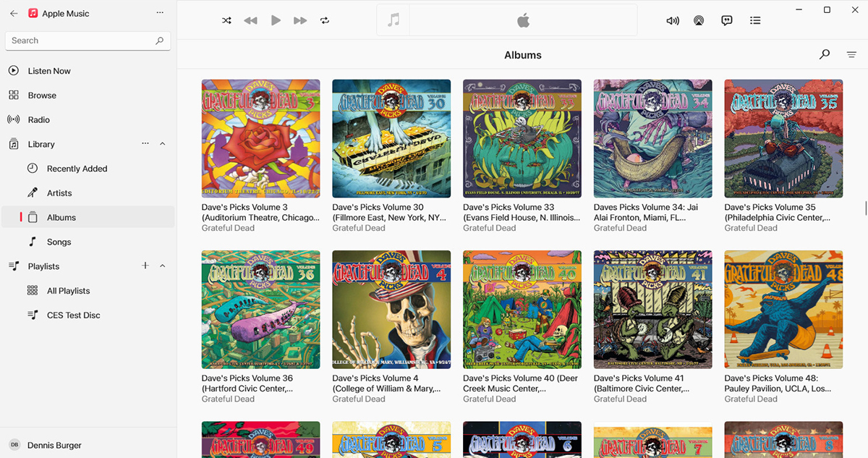Open volume control
Viewport: 868px width, 458px height.
[673, 20]
